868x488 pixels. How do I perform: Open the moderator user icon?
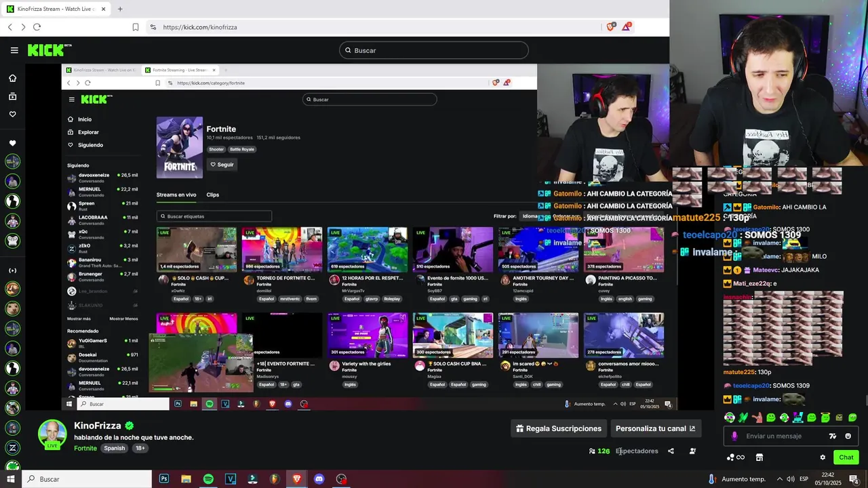(692, 451)
